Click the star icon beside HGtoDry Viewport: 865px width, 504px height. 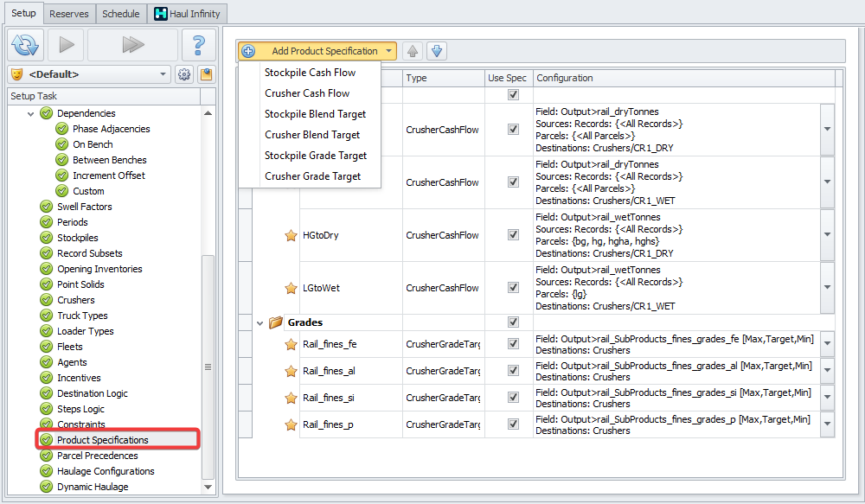pos(292,235)
